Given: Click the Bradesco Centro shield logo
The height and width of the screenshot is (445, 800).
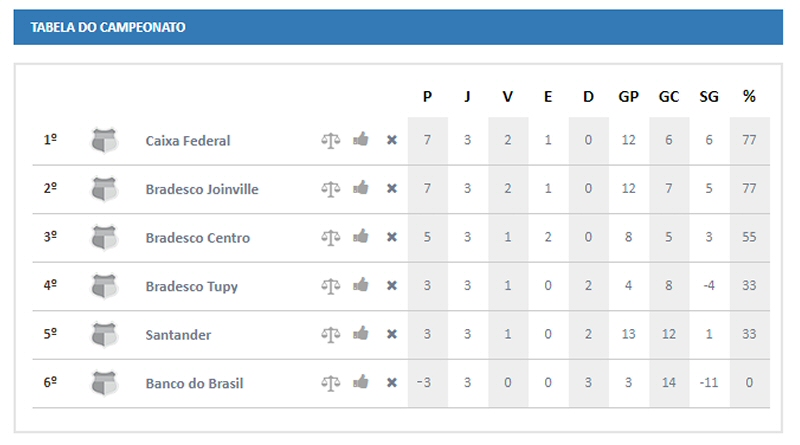Looking at the screenshot, I should 105,237.
